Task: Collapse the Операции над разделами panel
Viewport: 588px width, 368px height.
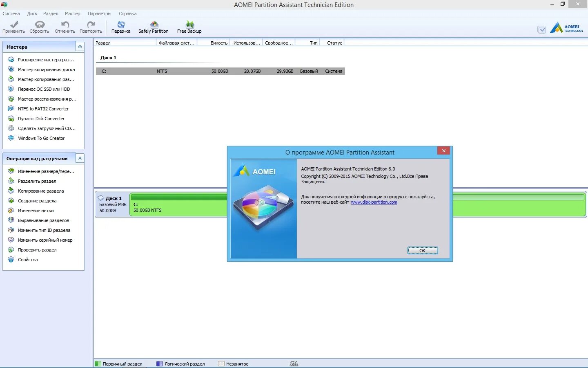Action: [x=80, y=158]
